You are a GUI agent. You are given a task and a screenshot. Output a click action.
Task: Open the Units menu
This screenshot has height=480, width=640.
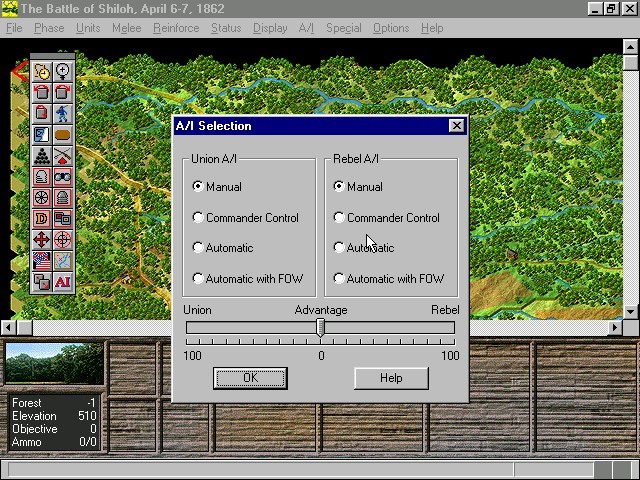[x=88, y=28]
